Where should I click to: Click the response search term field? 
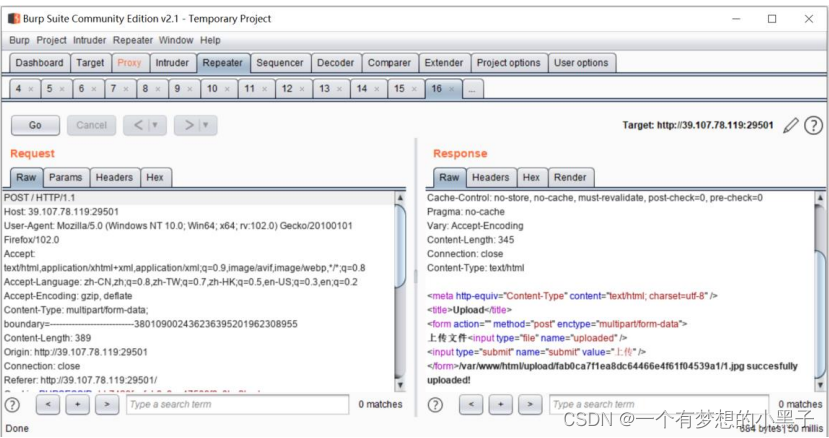(659, 405)
